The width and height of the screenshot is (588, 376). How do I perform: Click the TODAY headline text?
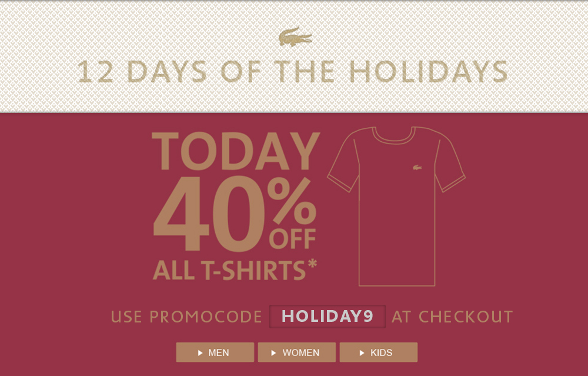(236, 152)
